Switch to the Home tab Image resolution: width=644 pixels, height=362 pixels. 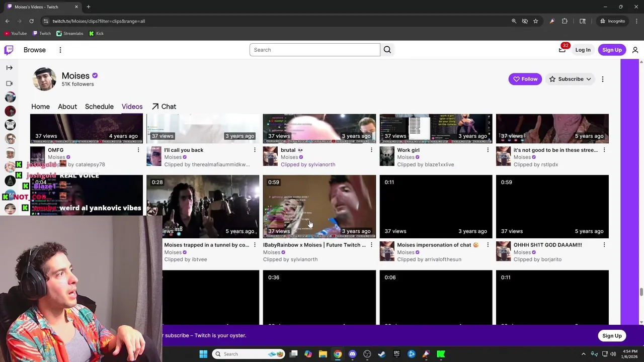(x=40, y=107)
